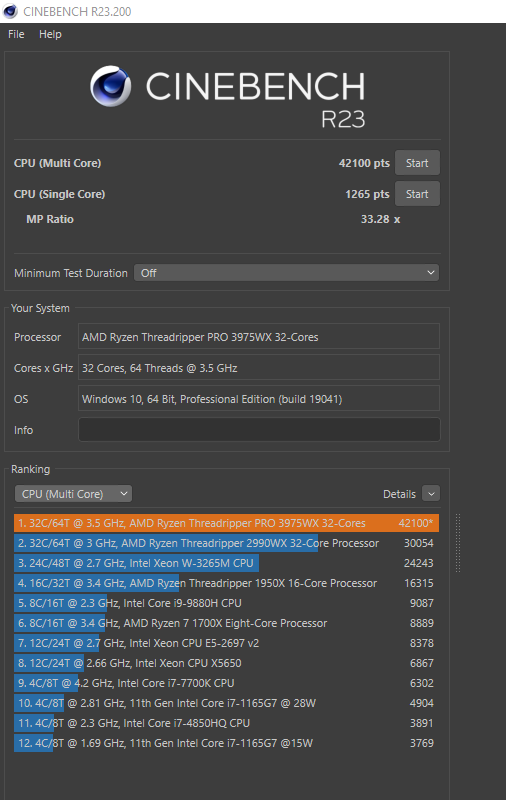
Task: Click the Info text field
Action: pyautogui.click(x=259, y=430)
